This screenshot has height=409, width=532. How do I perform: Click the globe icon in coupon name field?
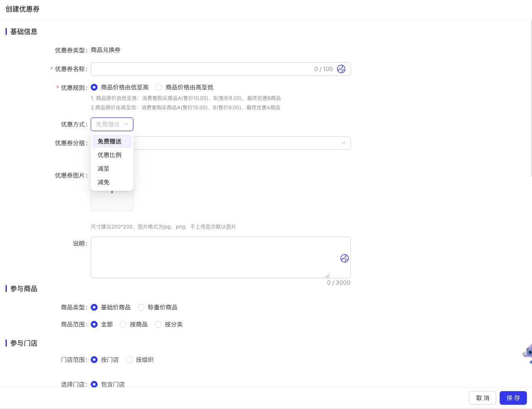click(x=341, y=69)
